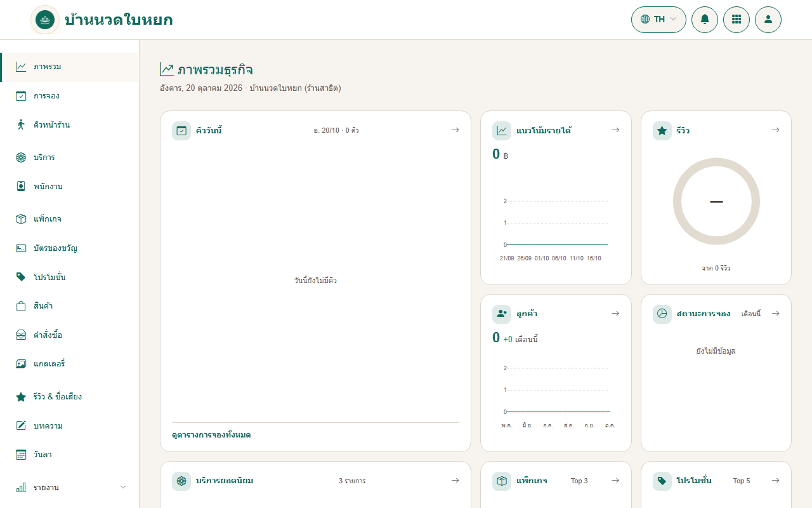Open บริการ in the sidebar
The width and height of the screenshot is (812, 508).
click(70, 157)
